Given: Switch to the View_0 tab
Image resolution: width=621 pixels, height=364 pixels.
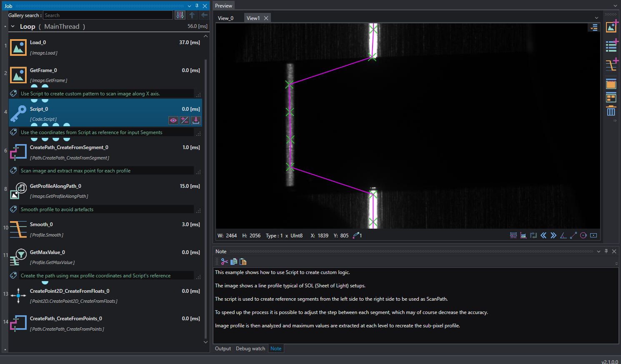Looking at the screenshot, I should pos(225,18).
